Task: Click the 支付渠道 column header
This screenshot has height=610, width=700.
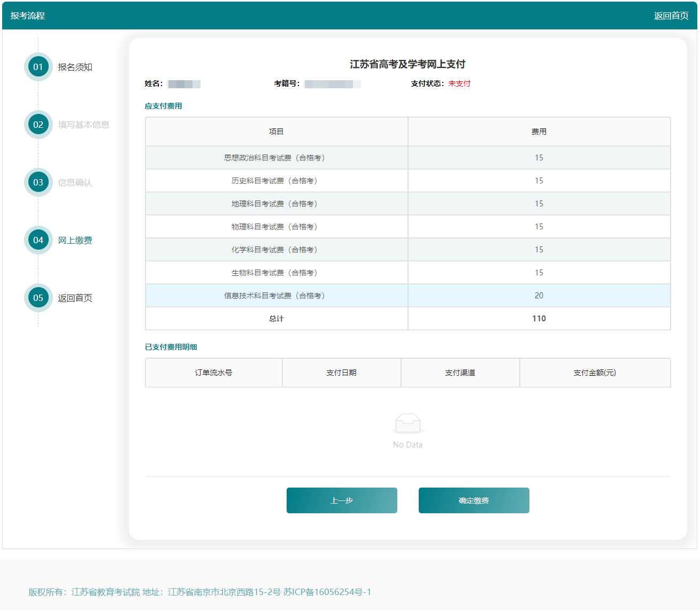Action: [x=460, y=373]
